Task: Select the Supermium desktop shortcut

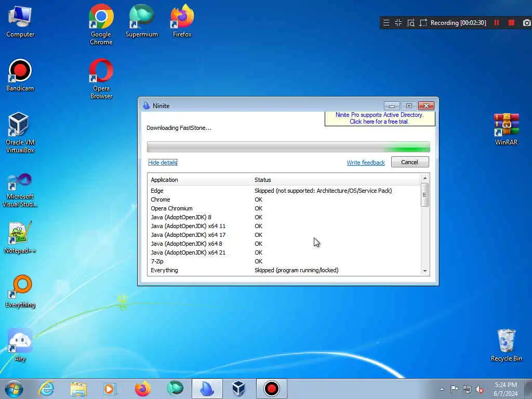Action: [x=141, y=21]
